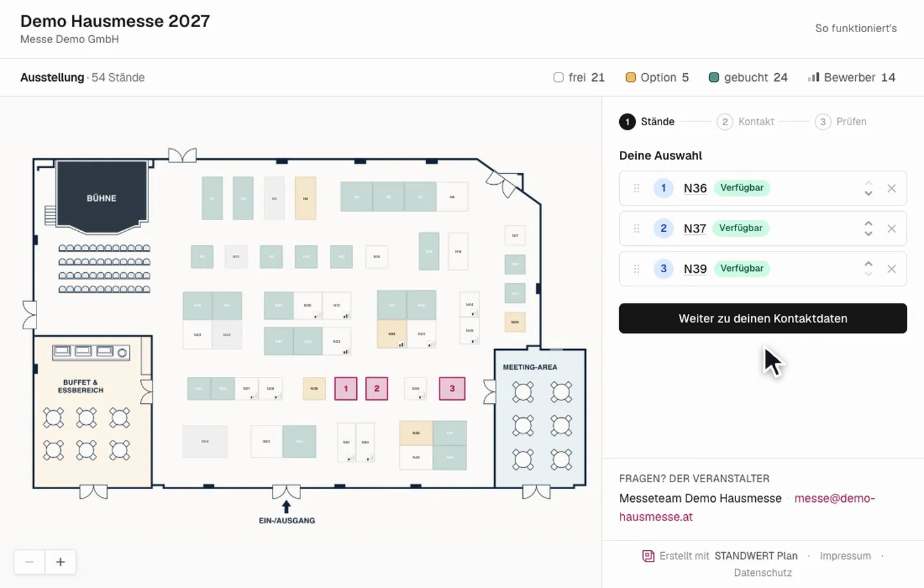Toggle the Option 5 legend filter

coord(657,77)
